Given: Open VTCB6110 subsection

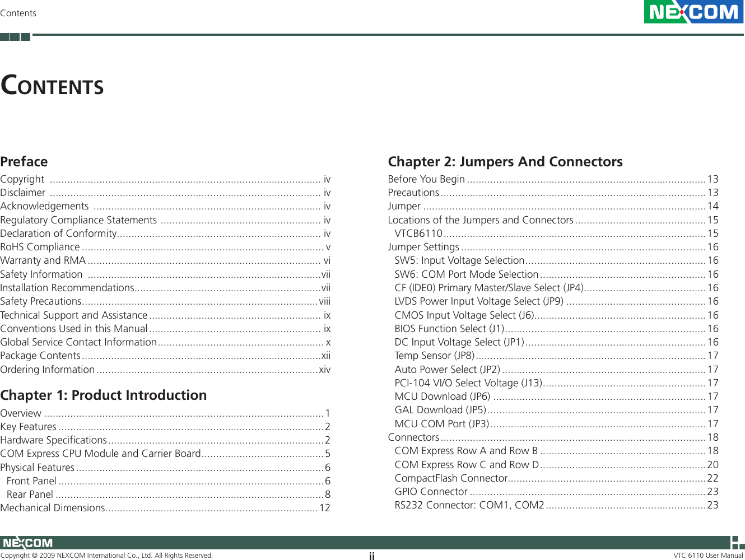Looking at the screenshot, I should click(x=557, y=234).
